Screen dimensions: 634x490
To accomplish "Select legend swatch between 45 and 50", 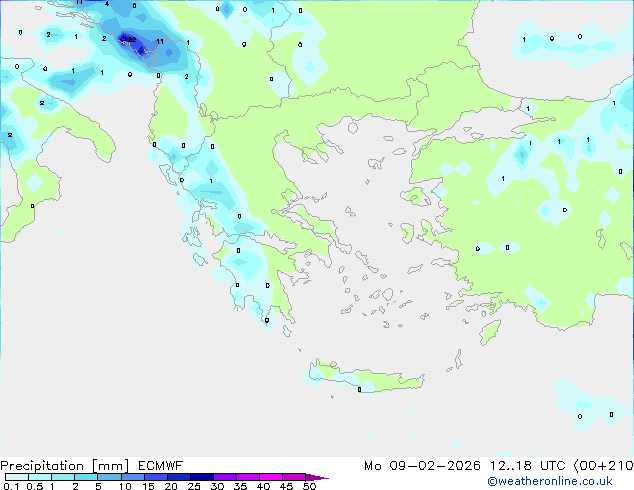I will point(294,477).
